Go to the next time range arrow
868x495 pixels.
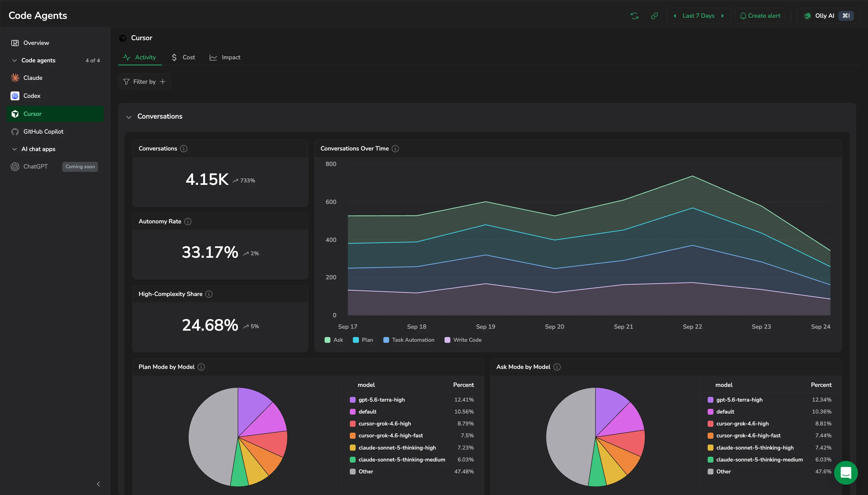coord(723,16)
